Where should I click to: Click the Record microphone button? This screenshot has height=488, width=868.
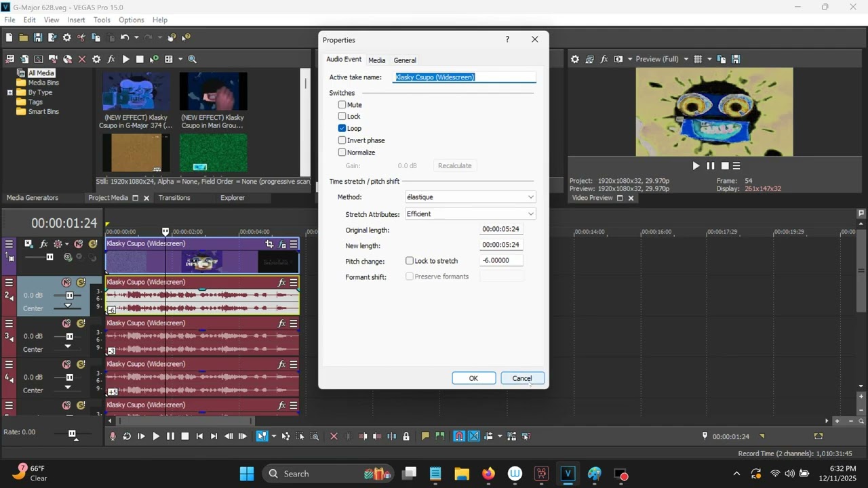pyautogui.click(x=113, y=436)
